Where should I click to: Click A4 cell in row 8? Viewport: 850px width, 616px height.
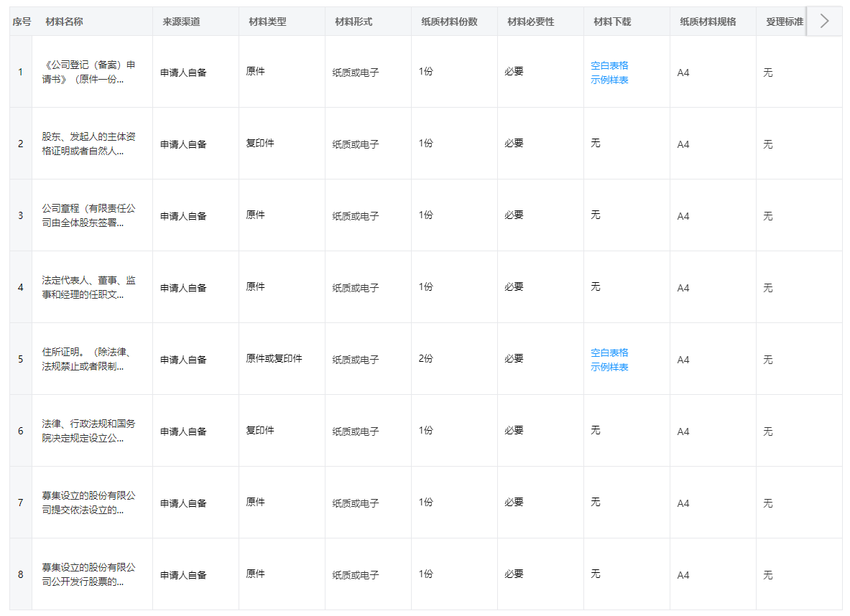[x=683, y=575]
